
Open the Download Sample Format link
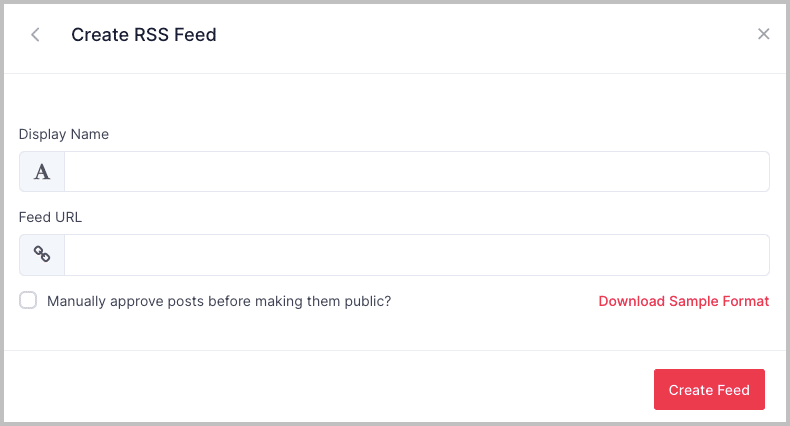pos(683,301)
